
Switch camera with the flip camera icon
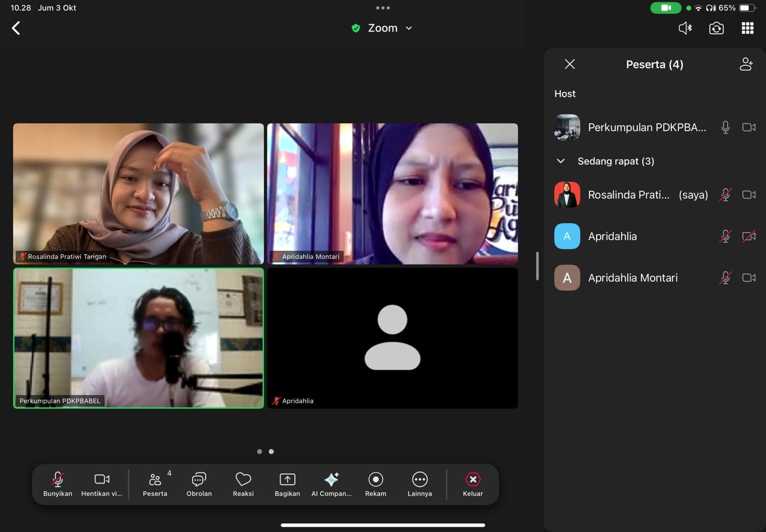point(716,28)
